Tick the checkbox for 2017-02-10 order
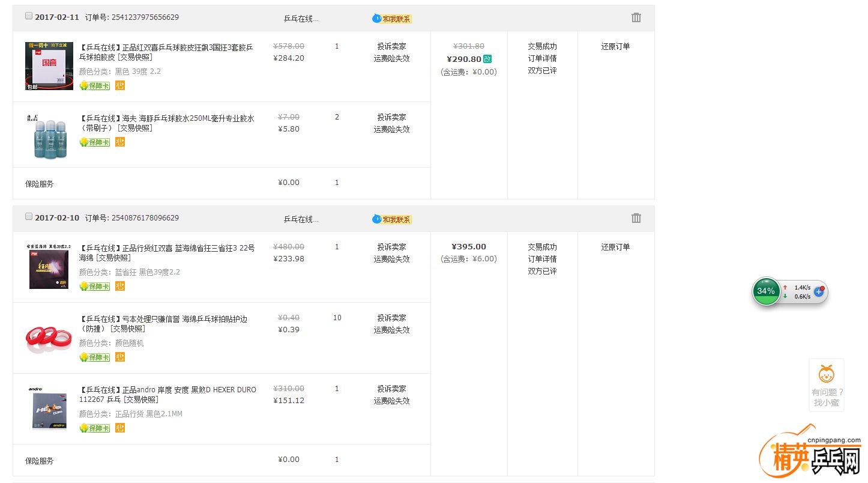This screenshot has width=868, height=483. point(29,217)
